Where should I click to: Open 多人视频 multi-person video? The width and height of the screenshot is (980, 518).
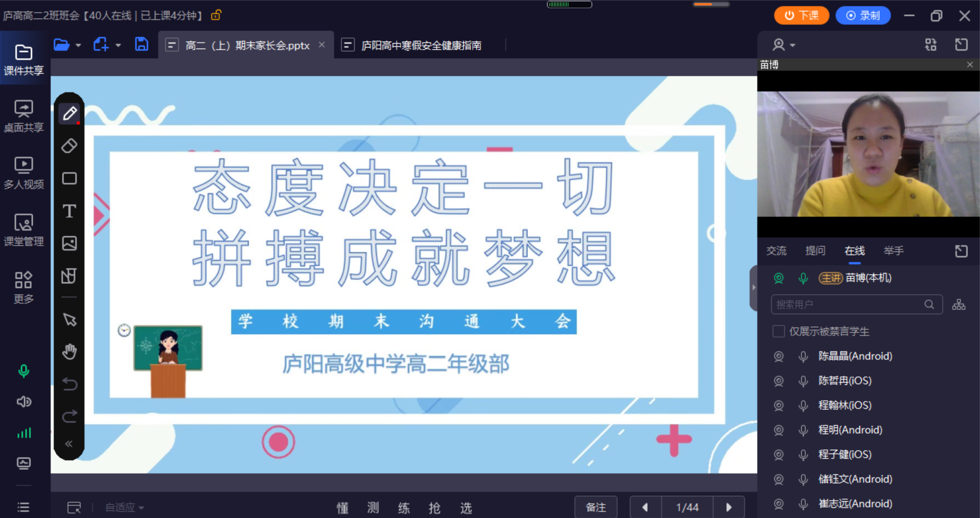coord(24,173)
